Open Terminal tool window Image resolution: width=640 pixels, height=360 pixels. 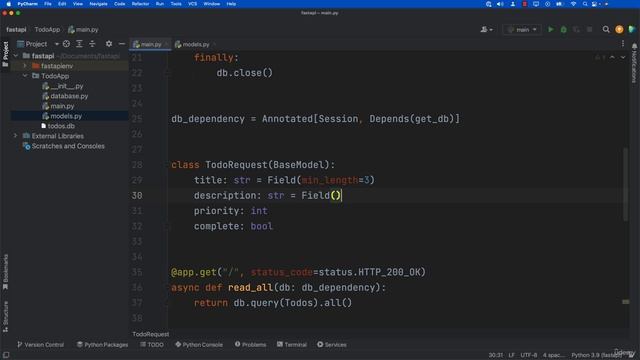pos(292,344)
